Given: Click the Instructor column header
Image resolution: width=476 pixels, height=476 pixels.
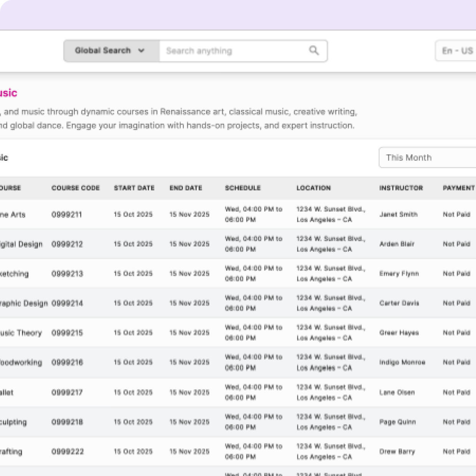Looking at the screenshot, I should [401, 188].
